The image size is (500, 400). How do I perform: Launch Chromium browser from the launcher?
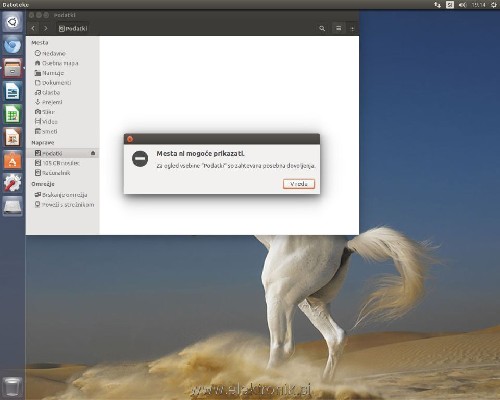pos(12,45)
